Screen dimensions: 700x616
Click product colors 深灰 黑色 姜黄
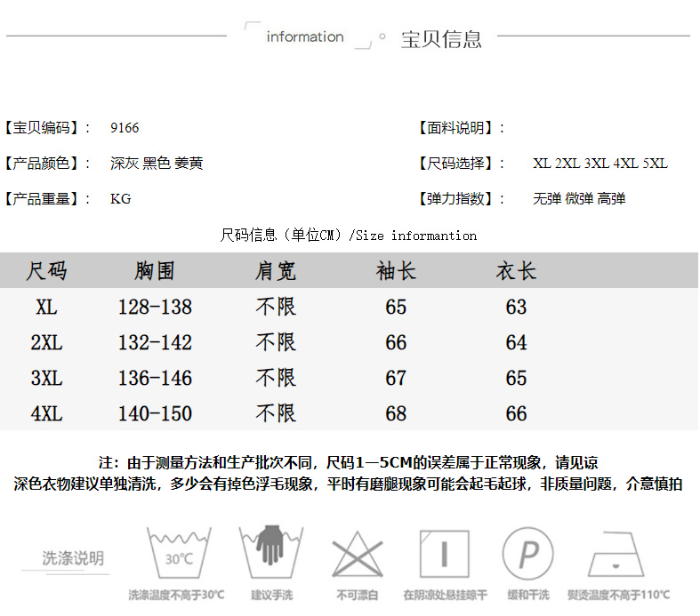tap(157, 164)
